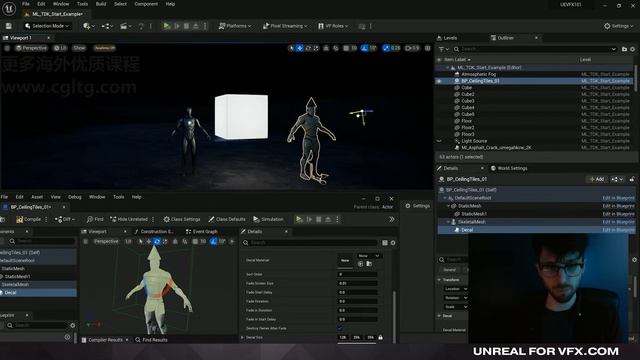The image size is (640, 360).
Task: Click the Find button in Blueprint toolbar
Action: [x=95, y=220]
